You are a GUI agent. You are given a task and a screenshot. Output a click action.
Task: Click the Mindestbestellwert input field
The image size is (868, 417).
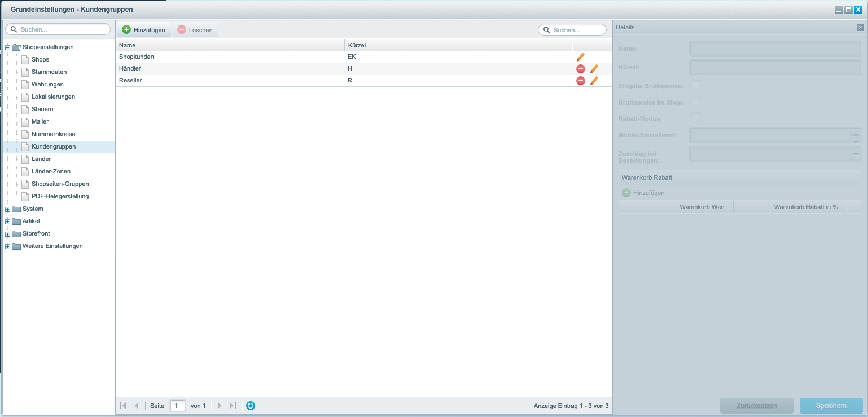click(x=770, y=136)
